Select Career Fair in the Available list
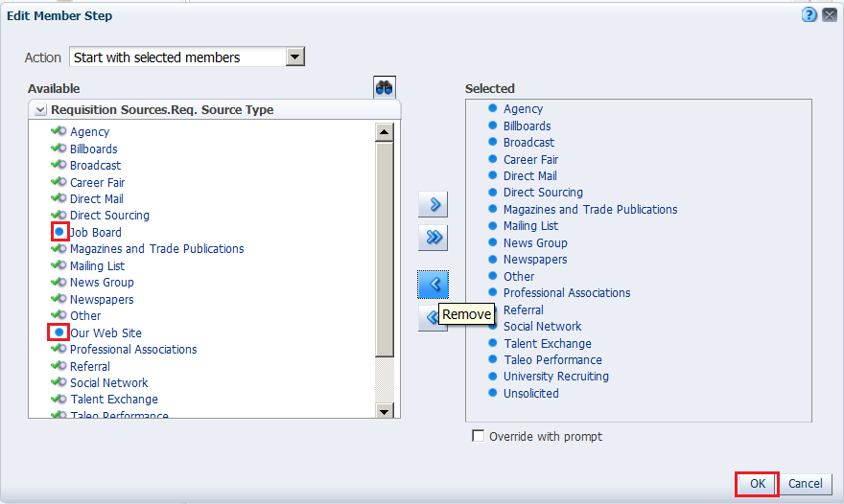The height and width of the screenshot is (504, 844). (97, 182)
